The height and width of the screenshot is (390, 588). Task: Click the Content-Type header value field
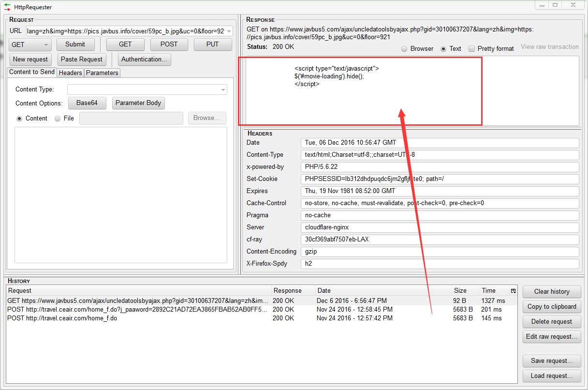pyautogui.click(x=440, y=155)
